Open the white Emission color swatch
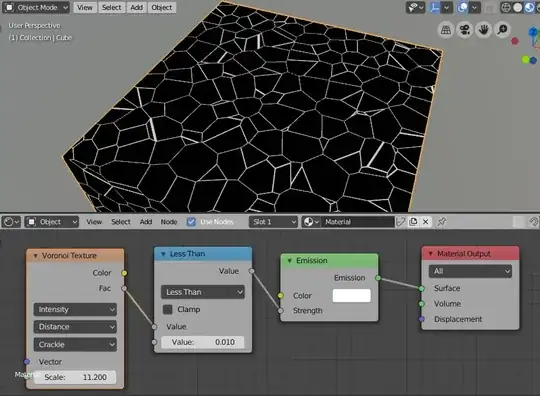The image size is (540, 396). click(x=352, y=296)
